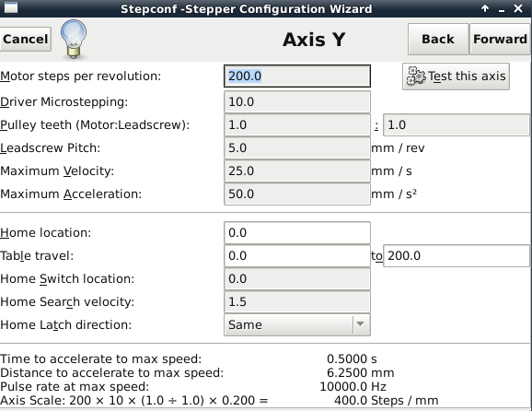Click the Home Search velocity field
Image resolution: width=532 pixels, height=411 pixels.
(x=297, y=301)
